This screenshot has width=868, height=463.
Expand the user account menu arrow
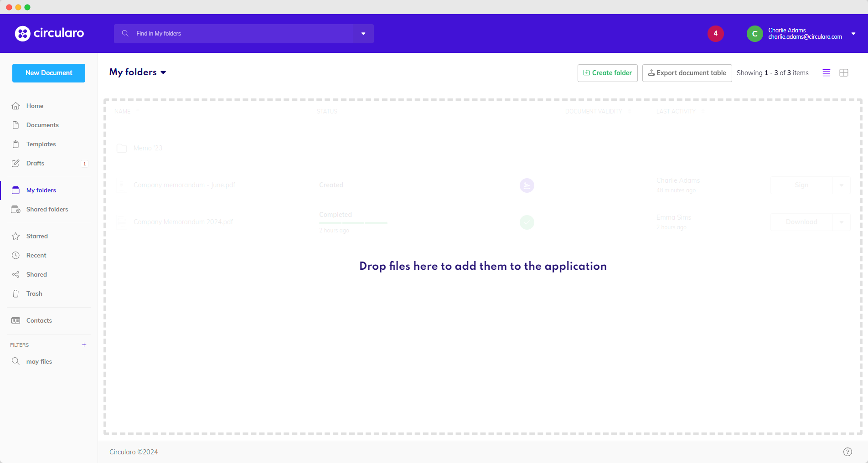[853, 34]
